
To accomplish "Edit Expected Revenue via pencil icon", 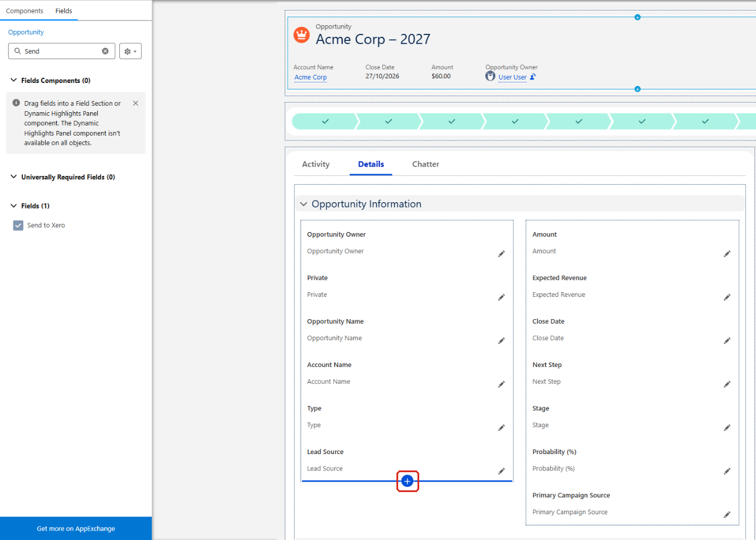I will [727, 297].
